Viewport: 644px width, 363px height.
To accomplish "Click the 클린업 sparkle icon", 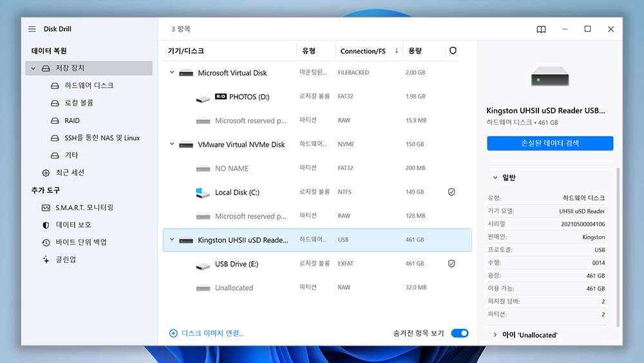I will [x=46, y=259].
